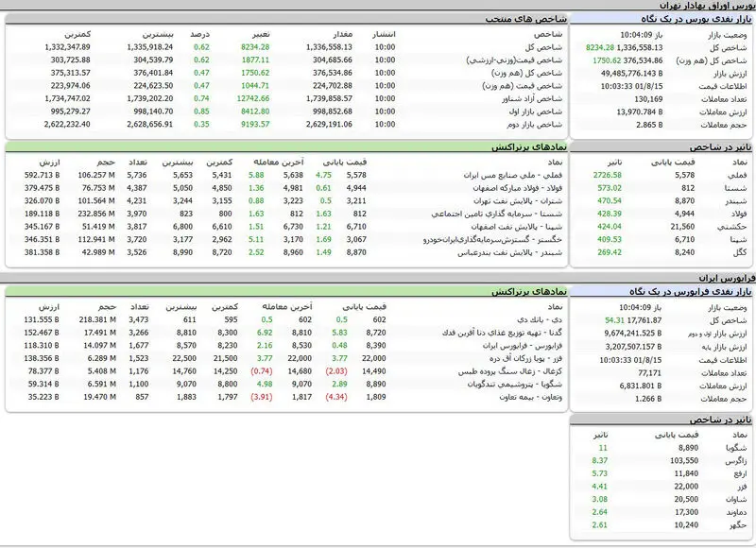756x549 pixels.
Task: Click bourse market value '49,485,776.143 B'
Action: 631,74
